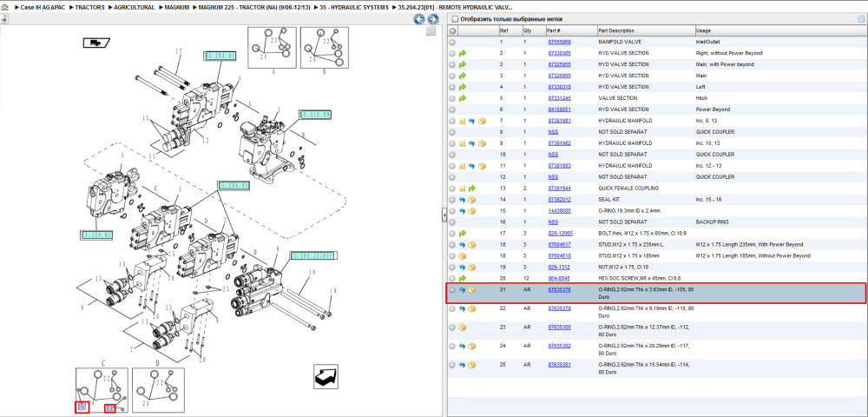Go to previous diagram with left arrow
The width and height of the screenshot is (868, 417).
point(419,19)
